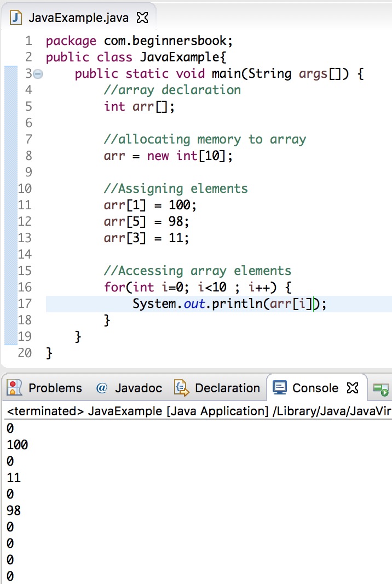Image resolution: width=392 pixels, height=584 pixels.
Task: Click the terminated JavaExample console header
Action: coord(199,411)
